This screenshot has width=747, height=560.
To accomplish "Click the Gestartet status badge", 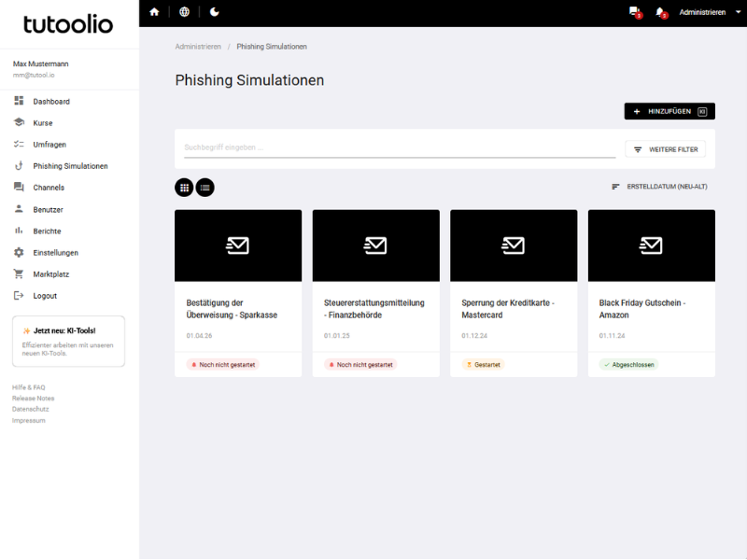I will [x=483, y=365].
